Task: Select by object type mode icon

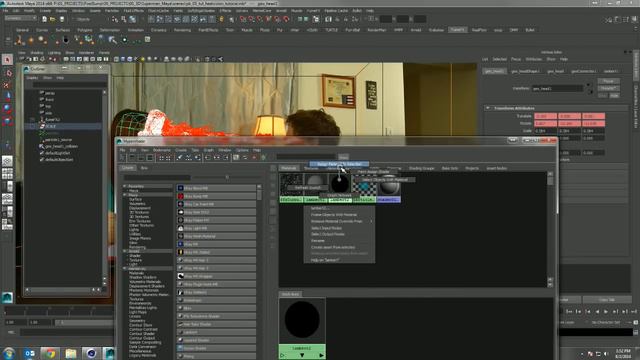Action: pos(124,19)
